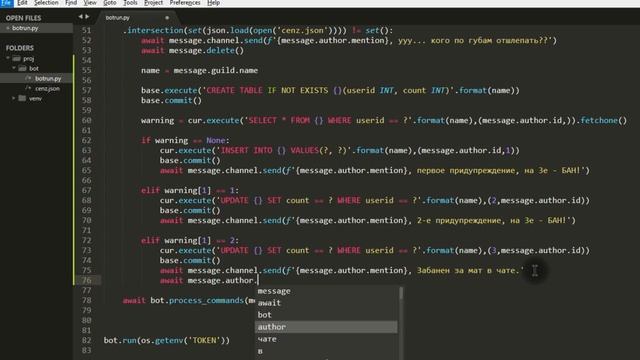
Task: Collapse the bot folder
Action: point(14,68)
